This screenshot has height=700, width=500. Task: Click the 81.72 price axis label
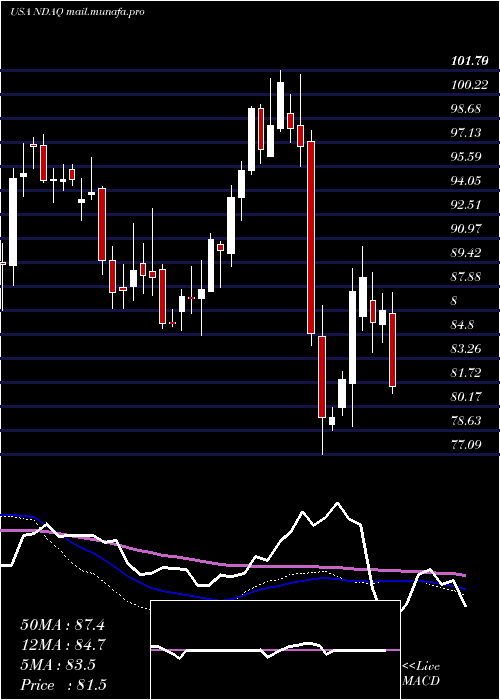[466, 372]
